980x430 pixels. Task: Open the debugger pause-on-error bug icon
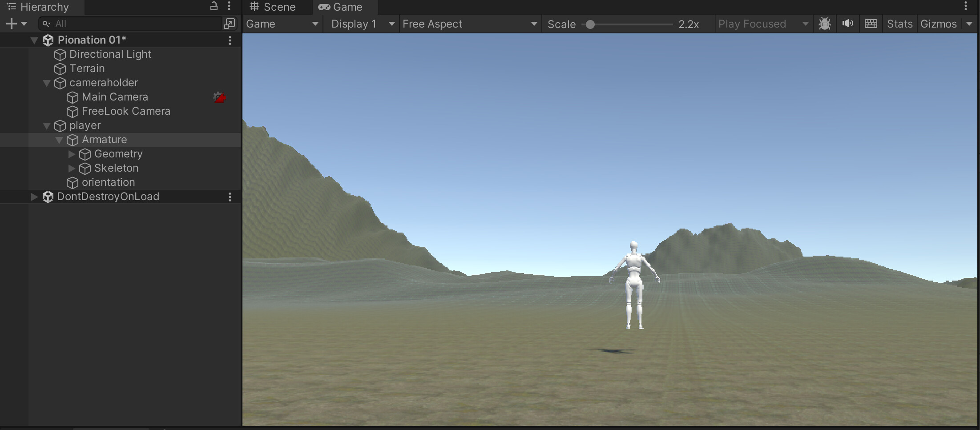point(824,24)
